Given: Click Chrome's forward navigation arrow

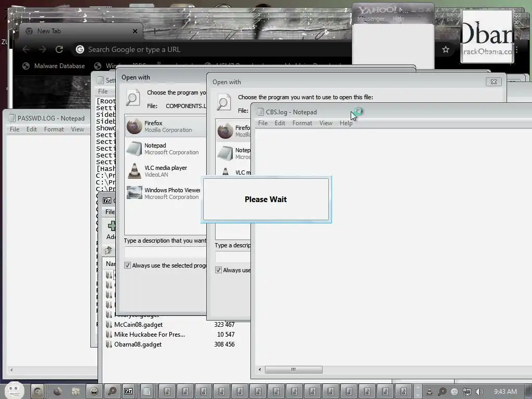Looking at the screenshot, I should click(43, 49).
